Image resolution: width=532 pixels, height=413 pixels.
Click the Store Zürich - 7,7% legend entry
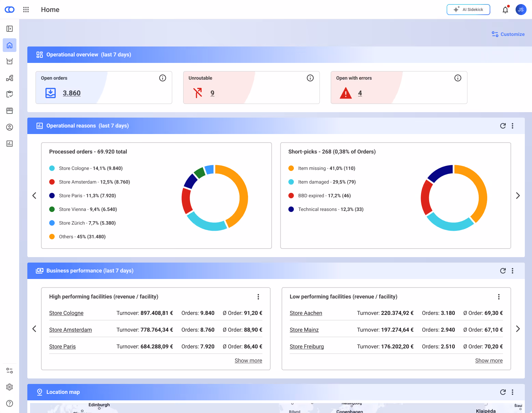[83, 223]
